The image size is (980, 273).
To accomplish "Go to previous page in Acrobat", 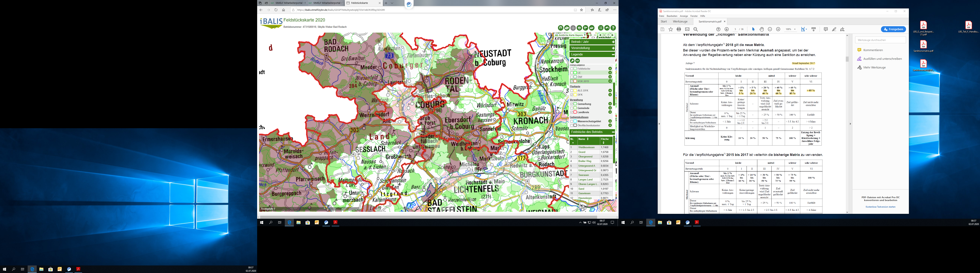I will click(x=718, y=29).
